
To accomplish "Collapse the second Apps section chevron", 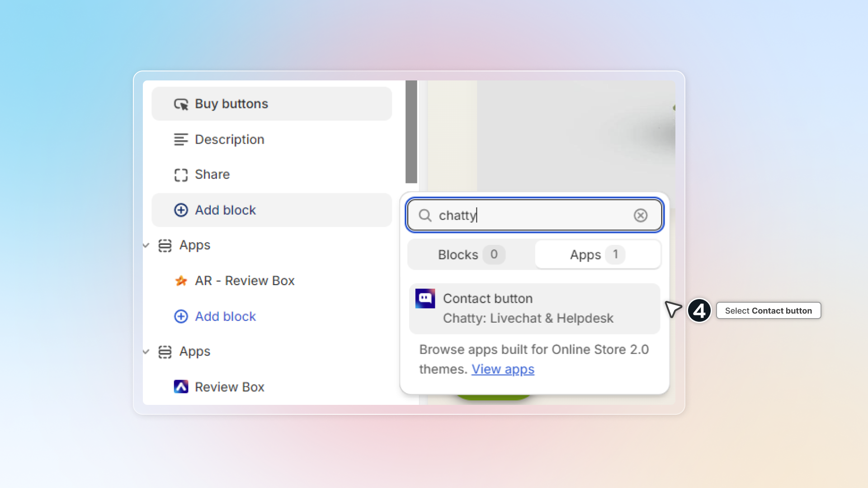I will click(146, 352).
